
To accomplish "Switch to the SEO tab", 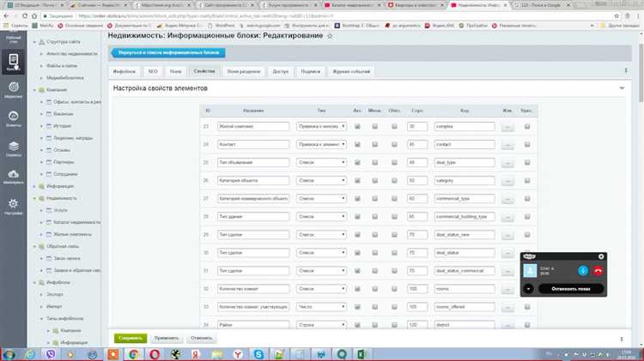I will click(153, 71).
